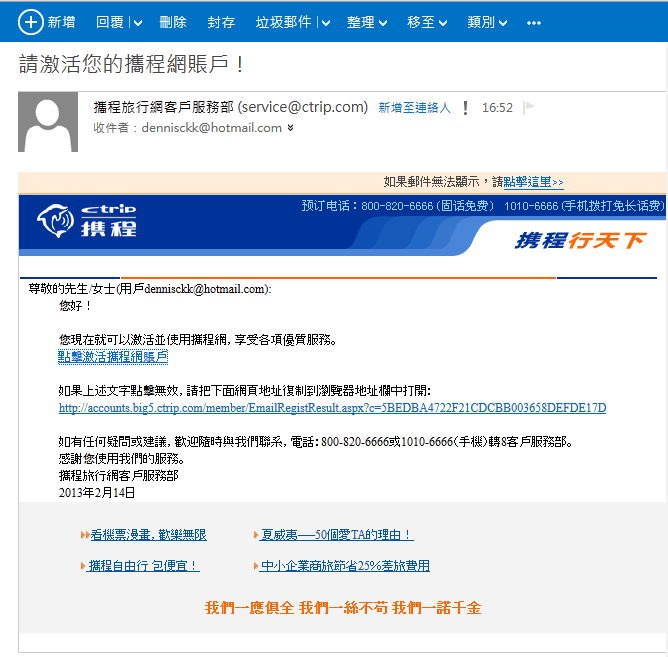Click recipient address dennisckk@hotmail.com in header

211,128
